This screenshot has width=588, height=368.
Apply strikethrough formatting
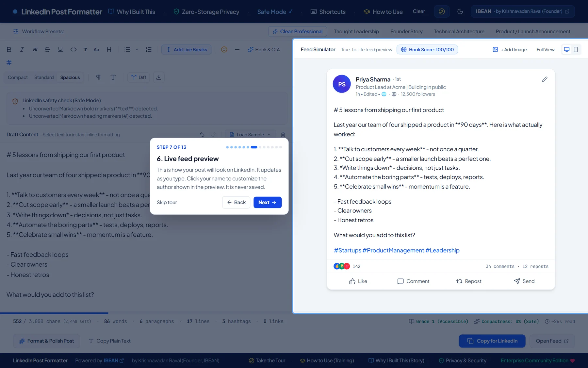pos(47,50)
